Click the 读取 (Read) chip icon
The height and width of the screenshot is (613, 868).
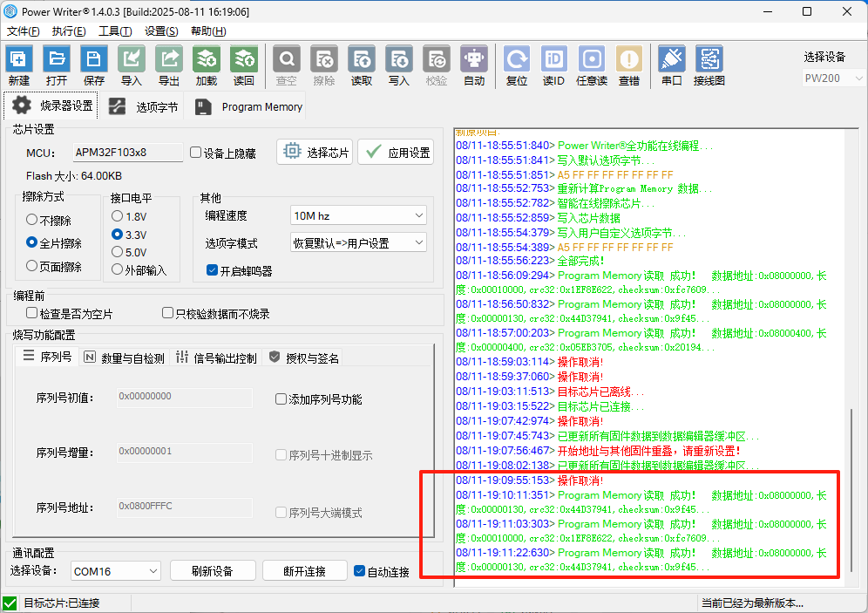tap(362, 66)
